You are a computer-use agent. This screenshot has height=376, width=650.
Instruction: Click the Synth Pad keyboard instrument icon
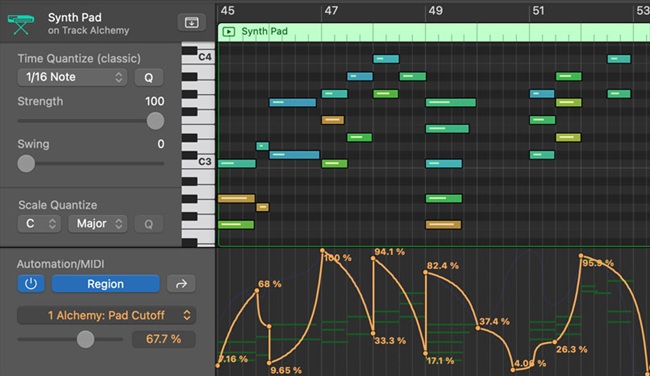click(x=20, y=24)
